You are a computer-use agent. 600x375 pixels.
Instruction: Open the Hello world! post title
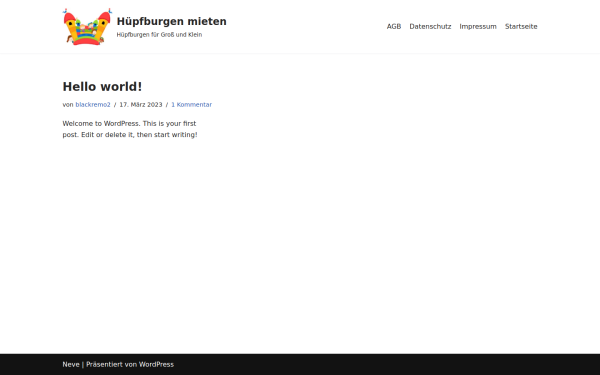(x=102, y=86)
